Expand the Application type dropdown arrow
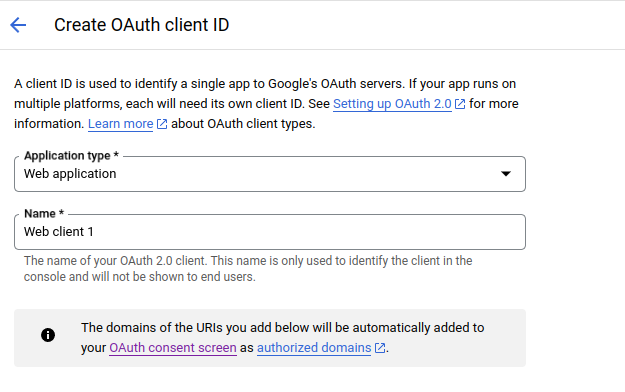625x392 pixels. tap(506, 173)
